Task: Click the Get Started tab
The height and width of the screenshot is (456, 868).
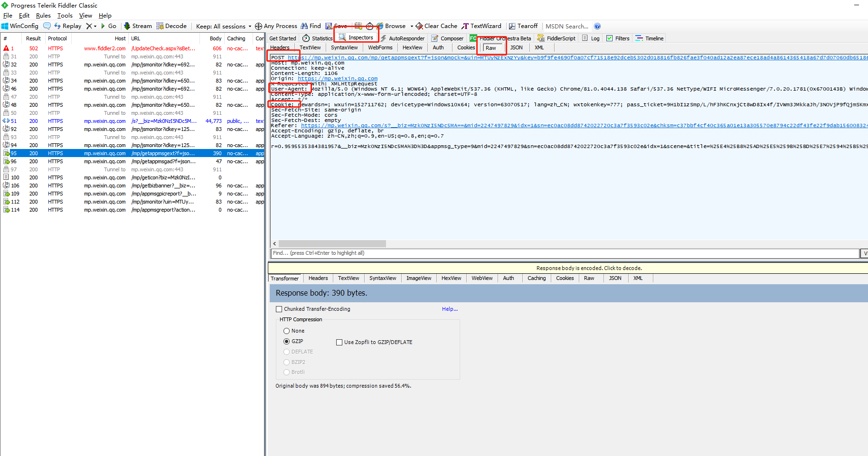Action: click(283, 38)
